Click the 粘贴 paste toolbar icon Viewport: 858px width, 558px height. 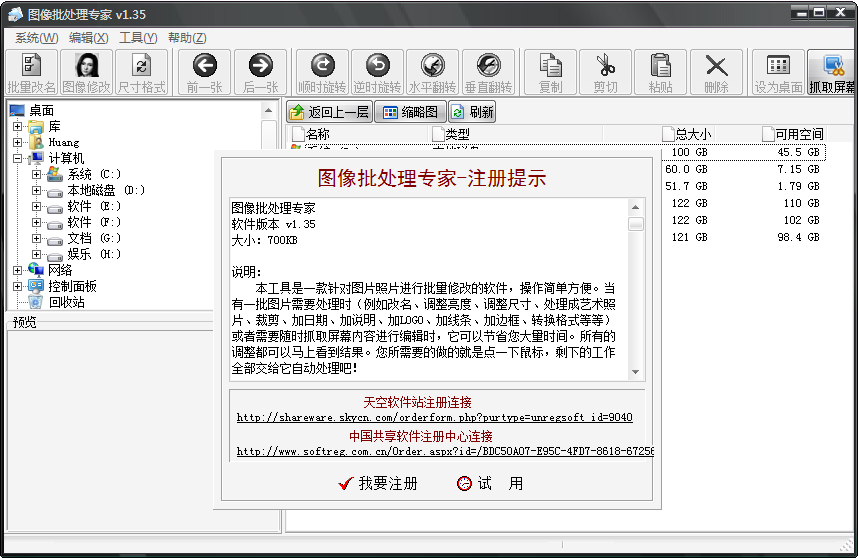[x=661, y=72]
